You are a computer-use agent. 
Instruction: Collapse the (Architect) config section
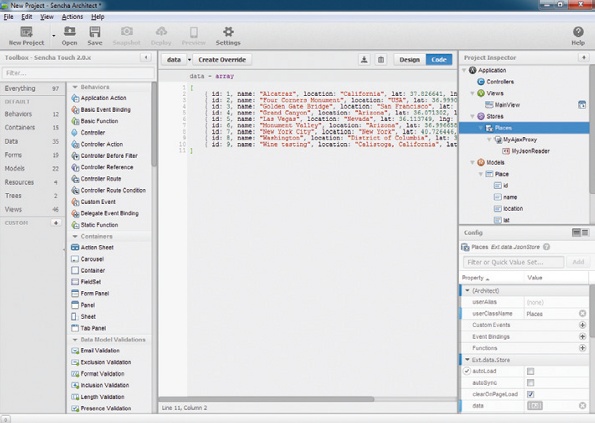point(468,291)
